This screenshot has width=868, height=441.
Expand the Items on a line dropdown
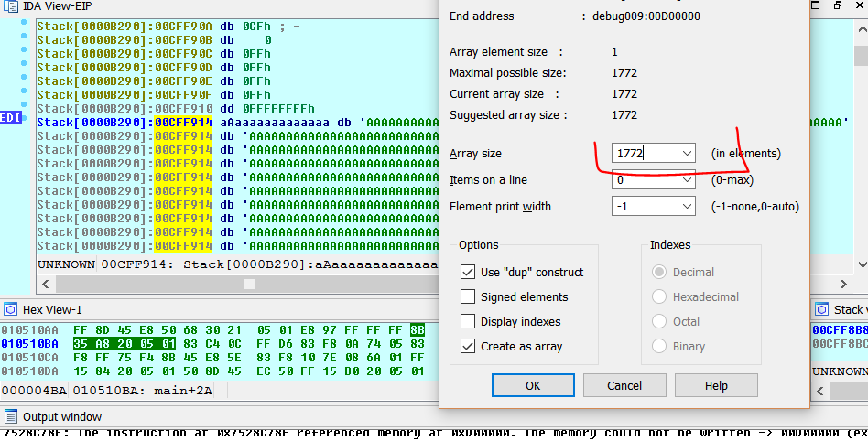pyautogui.click(x=685, y=180)
